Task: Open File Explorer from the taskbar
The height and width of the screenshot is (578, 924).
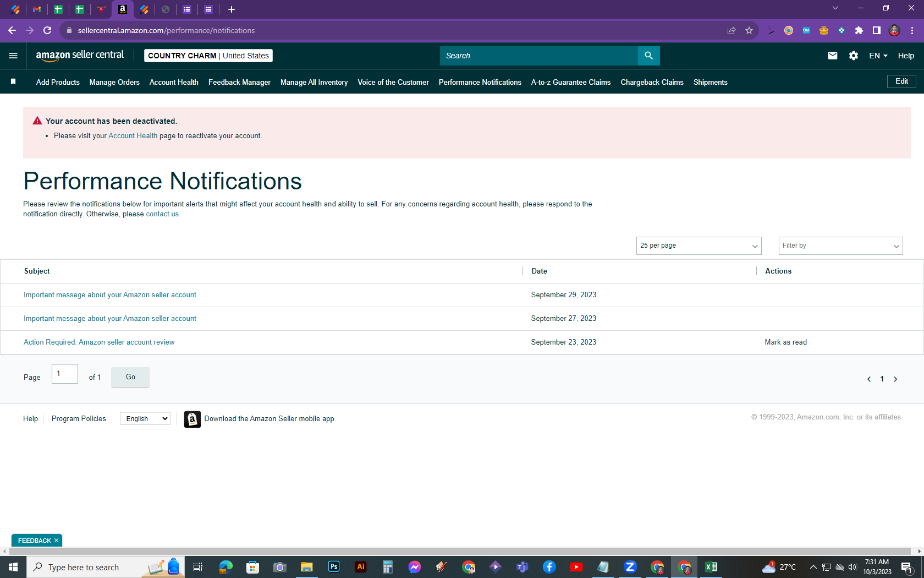Action: [307, 567]
